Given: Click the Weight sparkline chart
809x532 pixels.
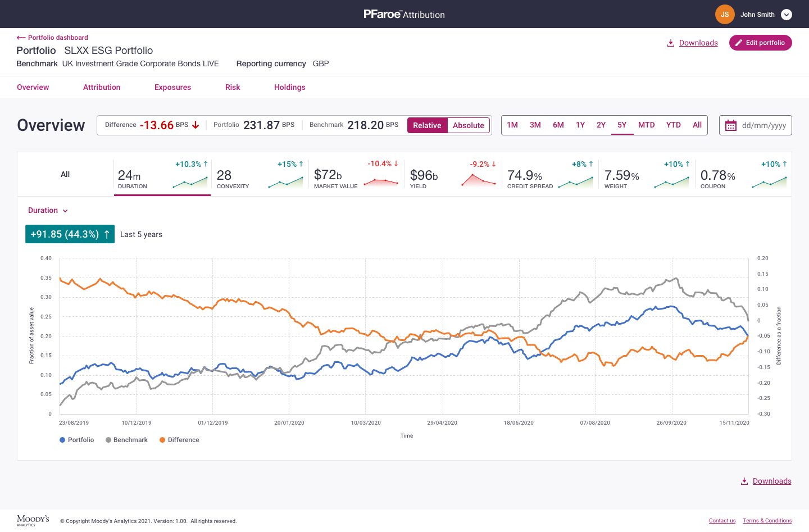Looking at the screenshot, I should click(672, 182).
